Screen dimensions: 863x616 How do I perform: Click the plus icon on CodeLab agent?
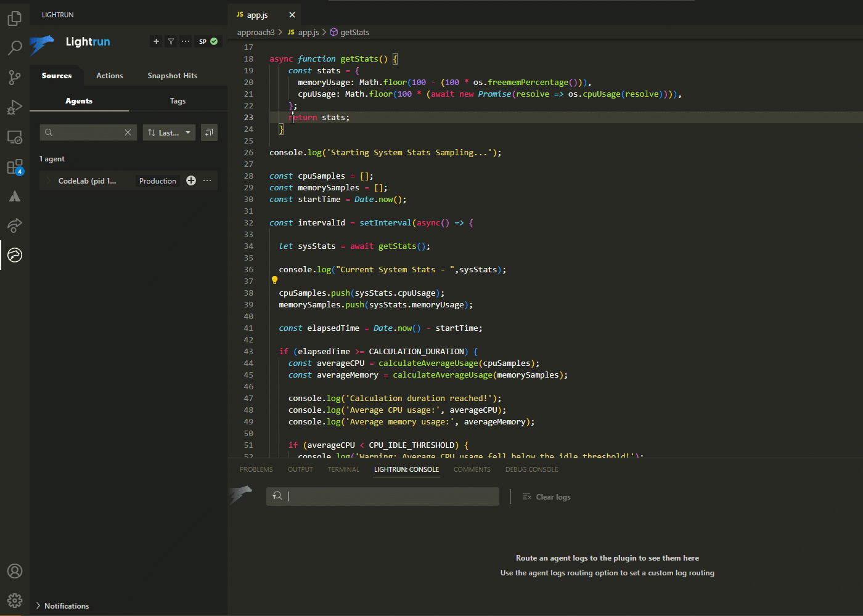pos(191,180)
